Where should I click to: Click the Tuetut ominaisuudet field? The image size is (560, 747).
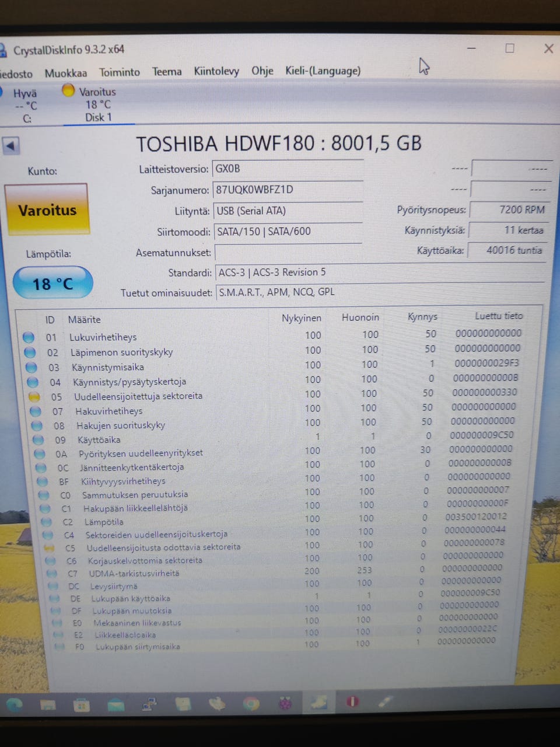379,292
